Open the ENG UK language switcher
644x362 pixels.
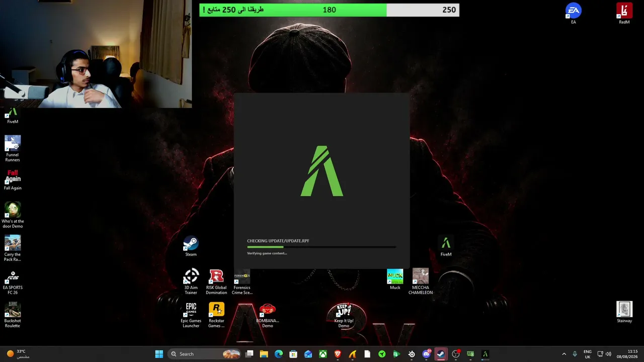(588, 354)
